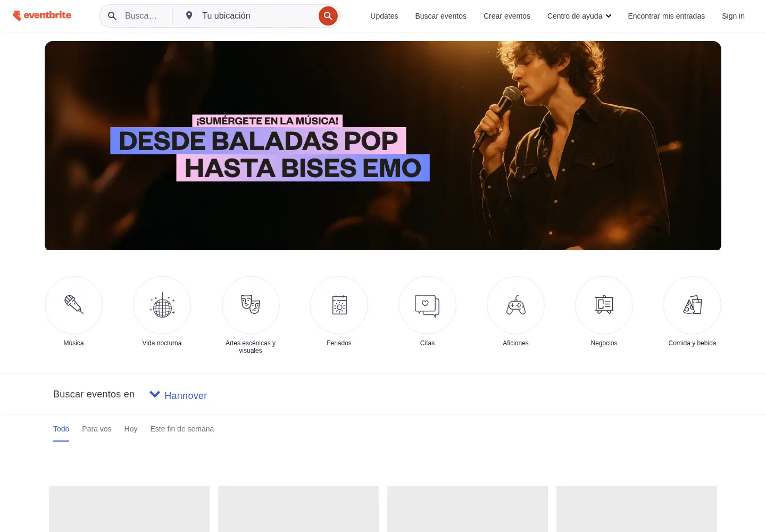The image size is (766, 532).
Task: Click the Comida y bebida label
Action: click(692, 343)
